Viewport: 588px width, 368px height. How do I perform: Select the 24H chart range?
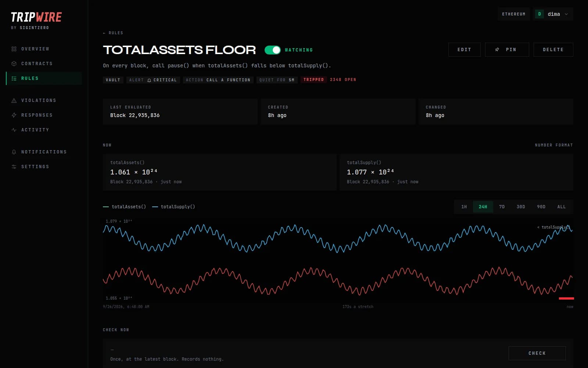(x=483, y=207)
